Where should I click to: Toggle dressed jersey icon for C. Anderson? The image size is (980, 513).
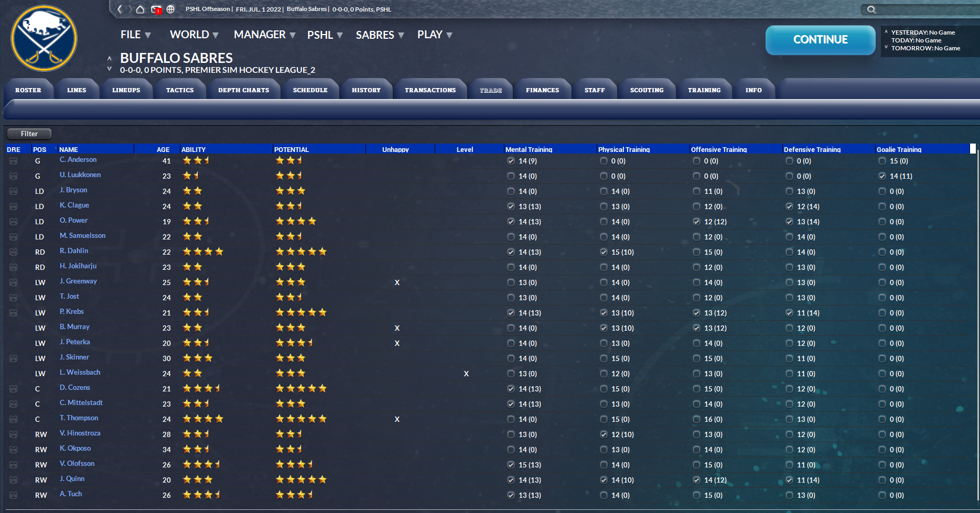click(x=14, y=161)
